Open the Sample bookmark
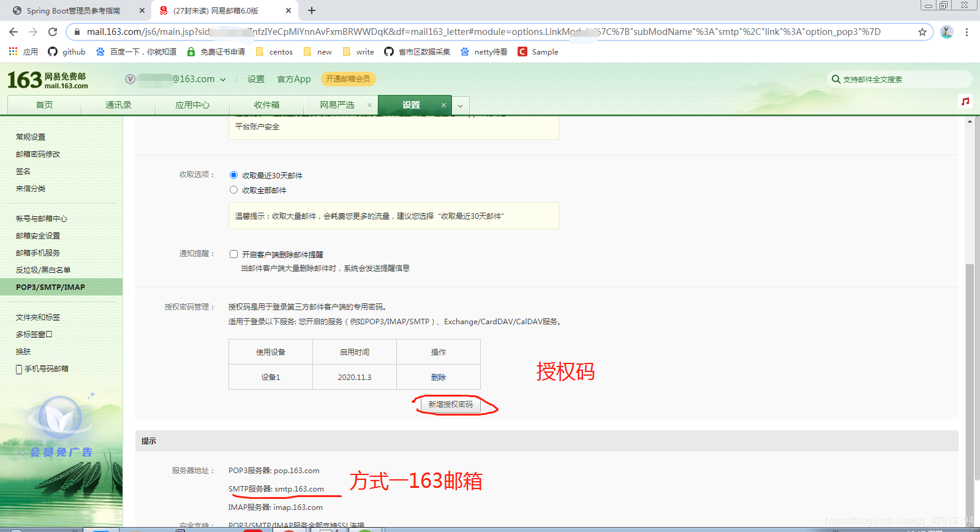 [538, 51]
